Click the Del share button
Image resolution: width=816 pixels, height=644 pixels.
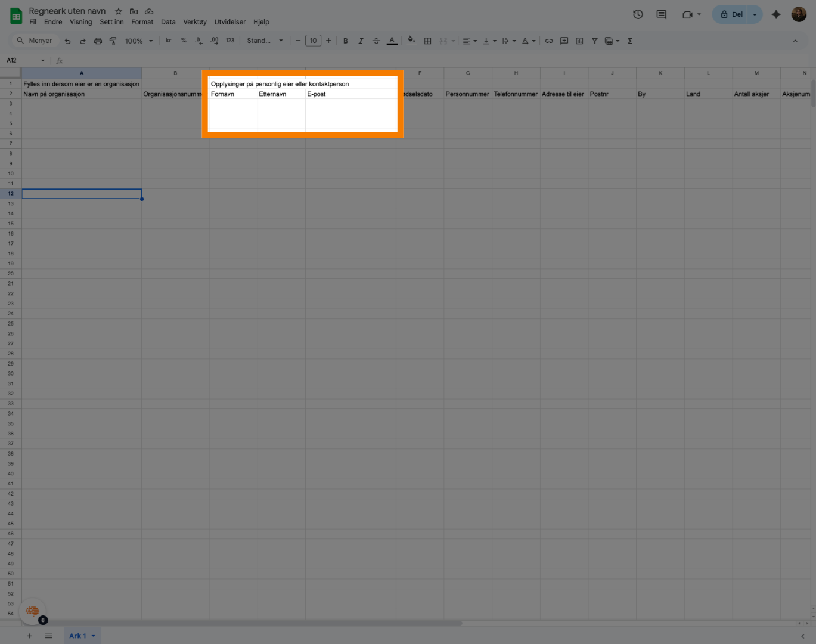(x=730, y=14)
